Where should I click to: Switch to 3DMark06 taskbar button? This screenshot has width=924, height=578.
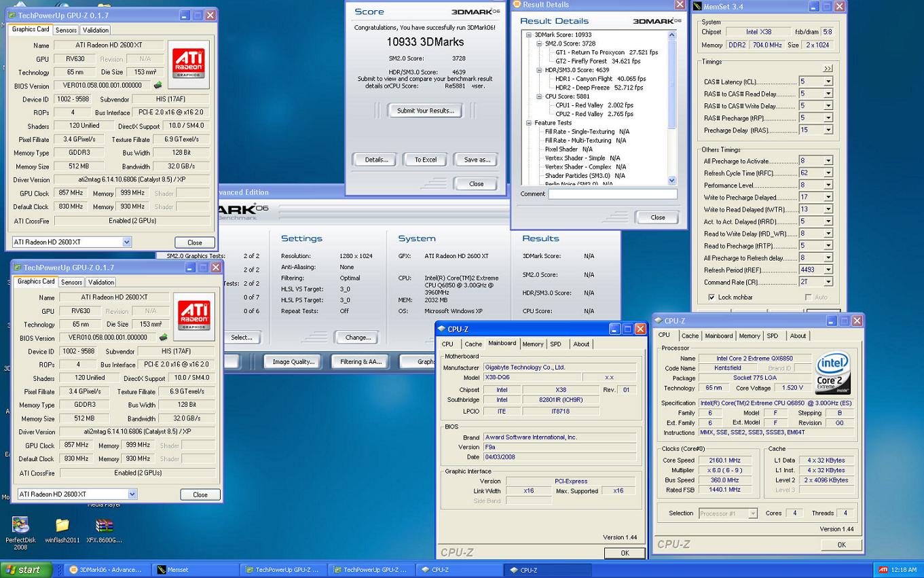pyautogui.click(x=106, y=570)
